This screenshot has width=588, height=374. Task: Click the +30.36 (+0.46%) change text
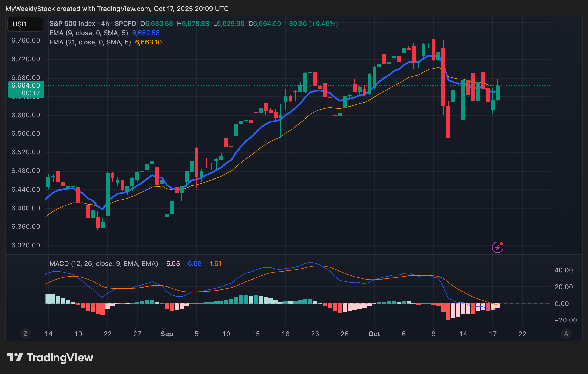pyautogui.click(x=311, y=24)
